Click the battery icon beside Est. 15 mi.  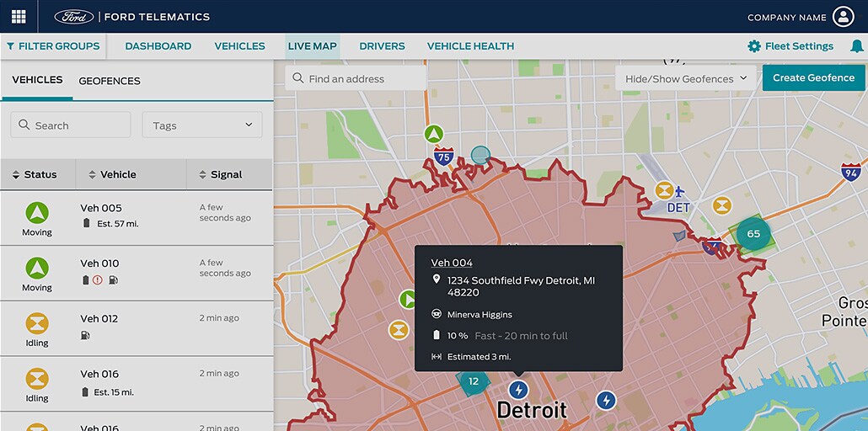pos(85,391)
